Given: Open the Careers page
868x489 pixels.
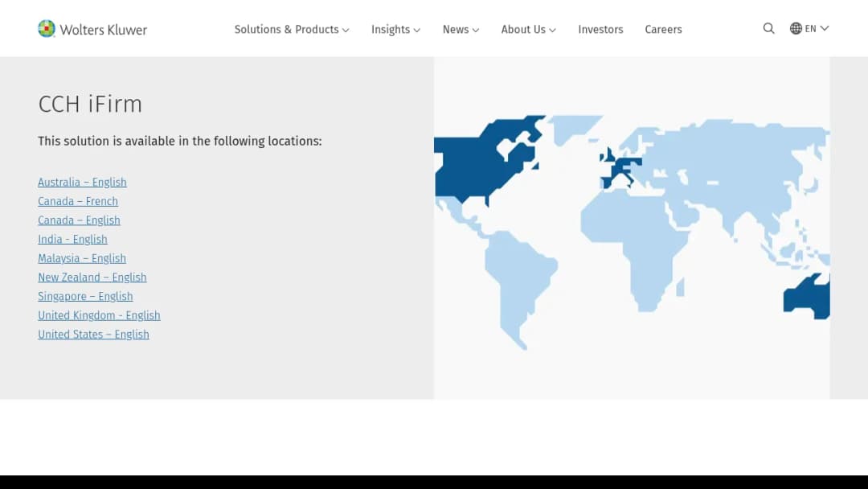Looking at the screenshot, I should pyautogui.click(x=663, y=29).
